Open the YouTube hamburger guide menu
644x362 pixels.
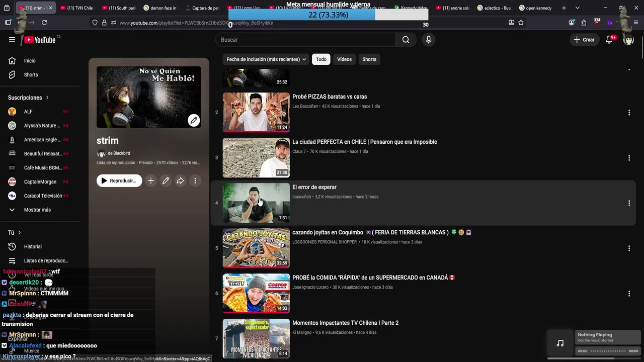[12, 40]
